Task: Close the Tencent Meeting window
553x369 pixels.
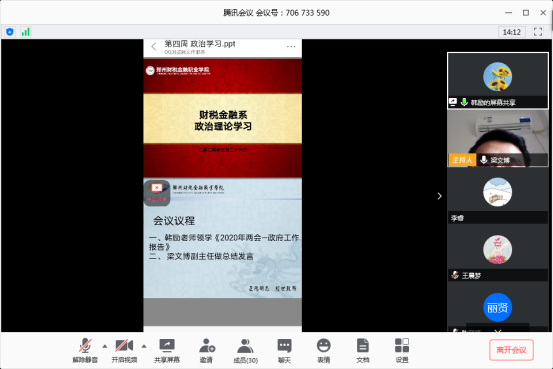Action: point(543,13)
